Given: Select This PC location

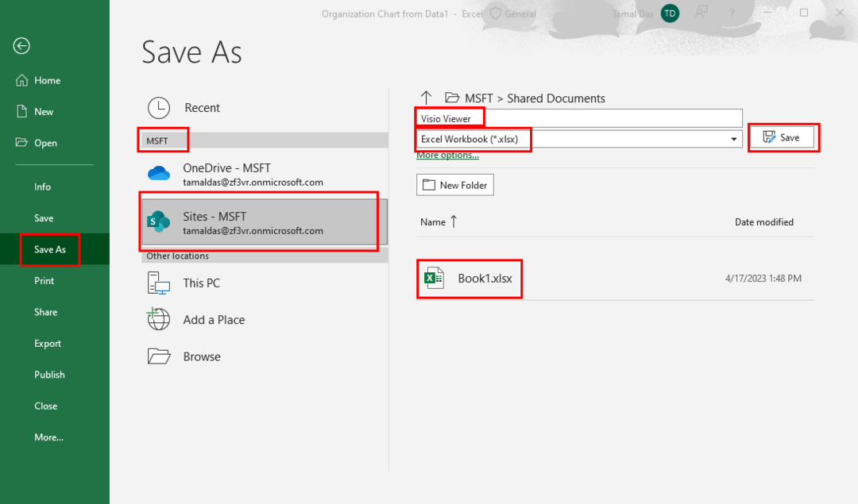Looking at the screenshot, I should click(201, 283).
